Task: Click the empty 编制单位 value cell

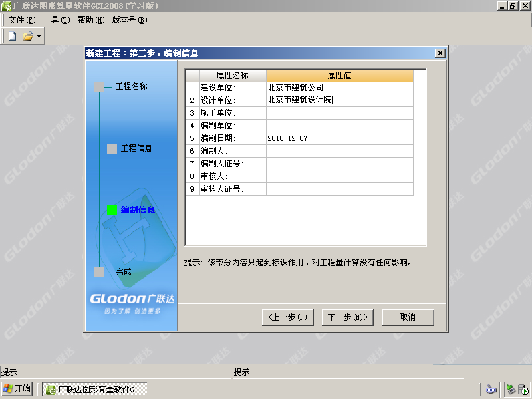Action: coord(340,126)
